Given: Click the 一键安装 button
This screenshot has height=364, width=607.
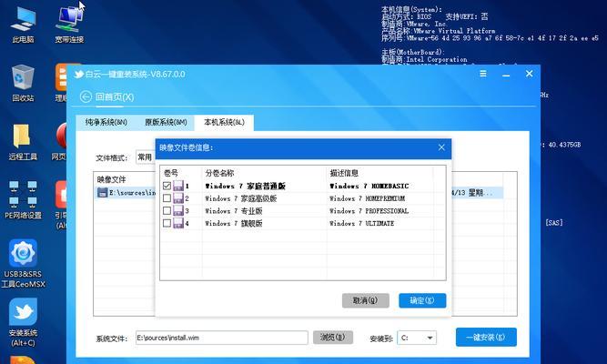Looking at the screenshot, I should pos(486,338).
